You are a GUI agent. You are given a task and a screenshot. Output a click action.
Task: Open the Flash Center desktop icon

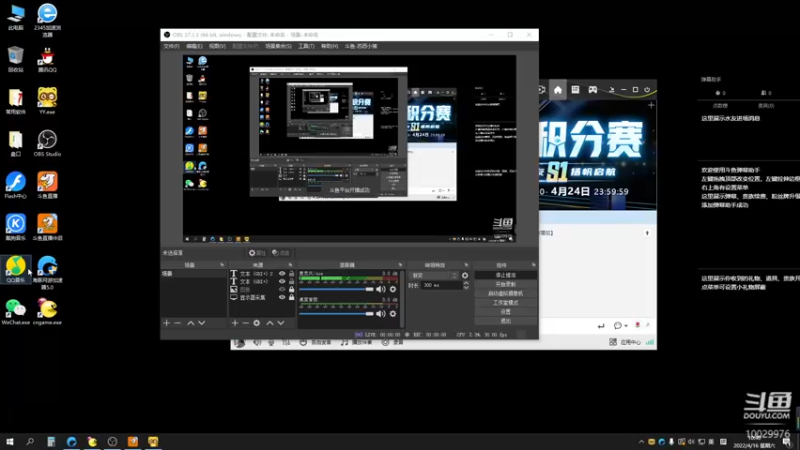point(15,185)
